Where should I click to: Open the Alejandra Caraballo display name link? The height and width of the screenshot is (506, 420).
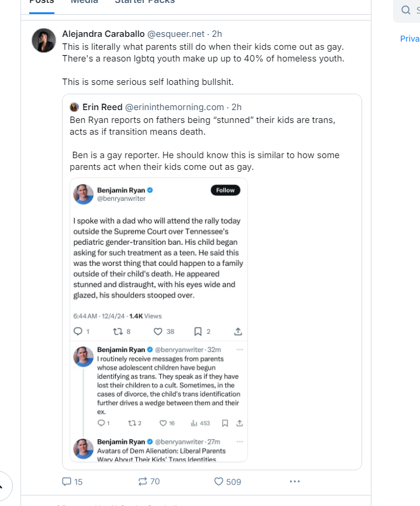tap(103, 34)
